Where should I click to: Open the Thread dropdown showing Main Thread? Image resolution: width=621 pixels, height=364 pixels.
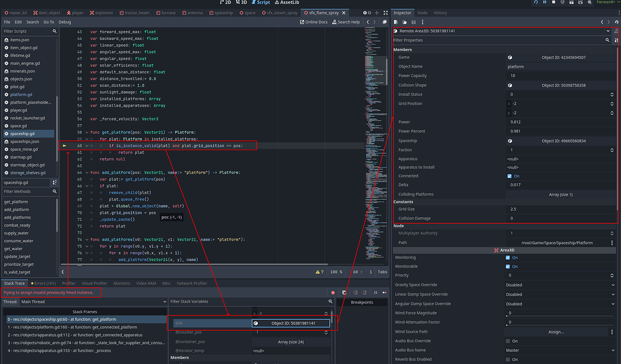94,302
